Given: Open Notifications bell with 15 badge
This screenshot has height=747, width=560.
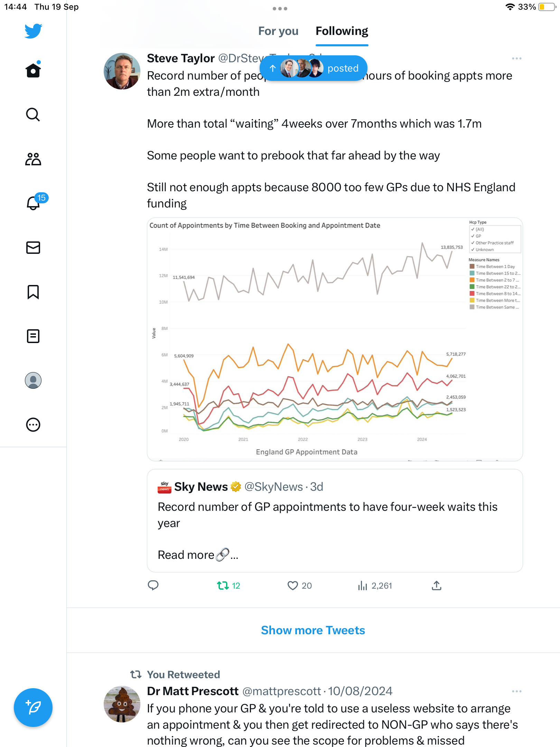Looking at the screenshot, I should (34, 203).
